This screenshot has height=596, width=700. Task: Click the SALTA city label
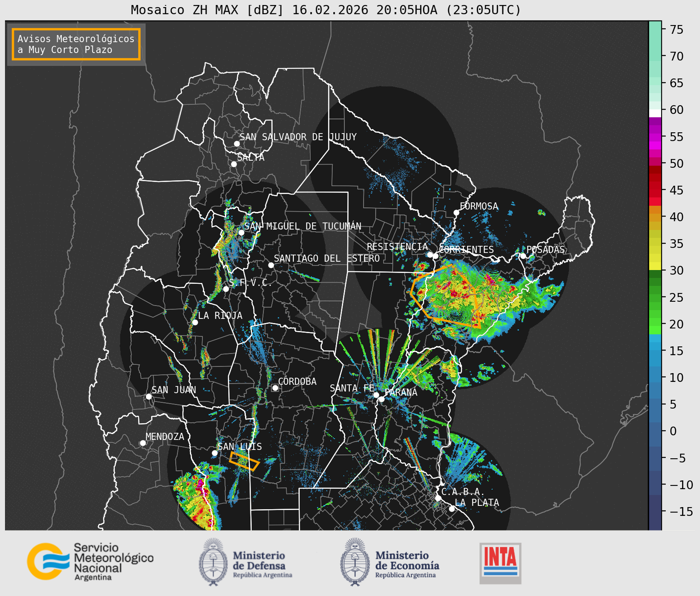click(x=251, y=157)
